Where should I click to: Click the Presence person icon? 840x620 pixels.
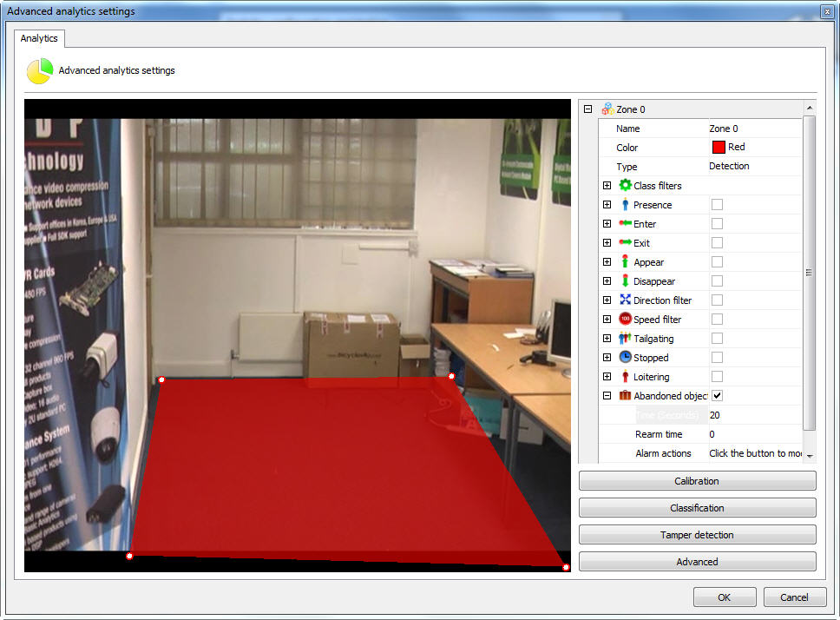tap(625, 204)
